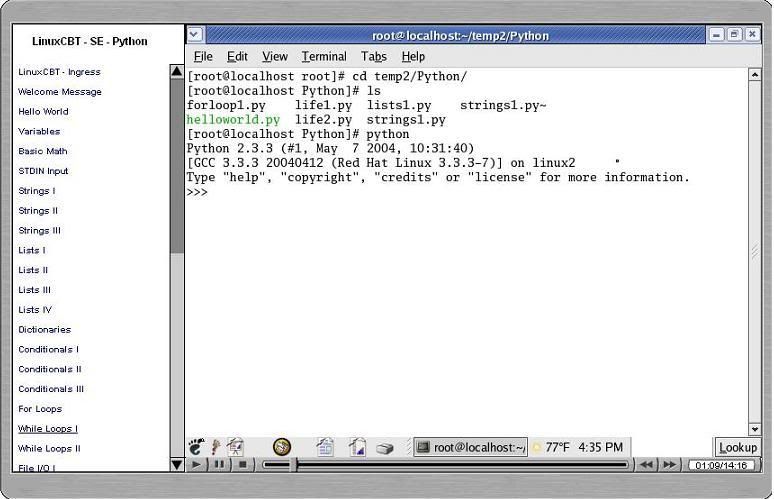Viewport: 774px width, 499px height.
Task: Open the STDIN Input lesson
Action: coord(43,171)
